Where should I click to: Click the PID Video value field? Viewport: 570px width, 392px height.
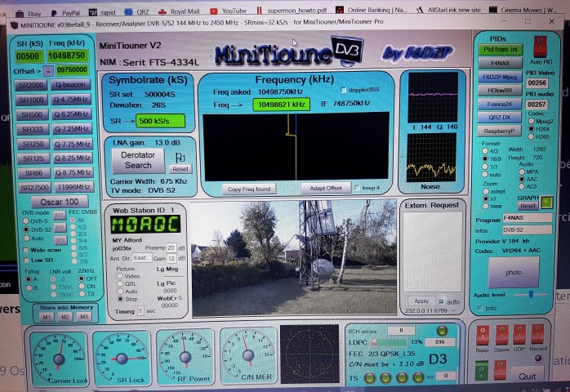tap(537, 83)
